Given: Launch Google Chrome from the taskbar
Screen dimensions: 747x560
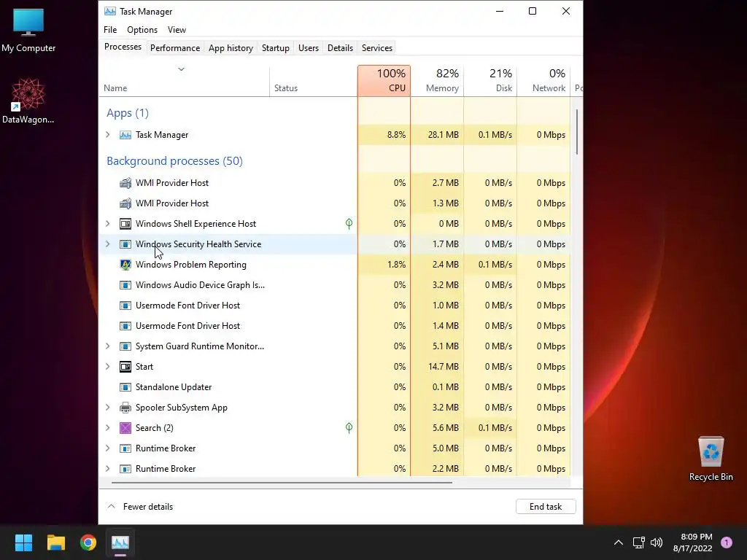Looking at the screenshot, I should click(88, 542).
